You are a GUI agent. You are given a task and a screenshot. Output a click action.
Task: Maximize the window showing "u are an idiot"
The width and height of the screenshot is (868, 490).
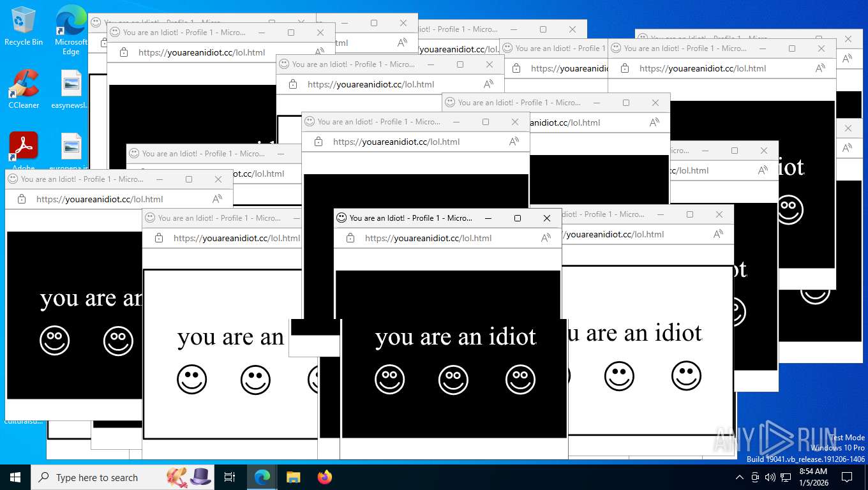(x=690, y=214)
